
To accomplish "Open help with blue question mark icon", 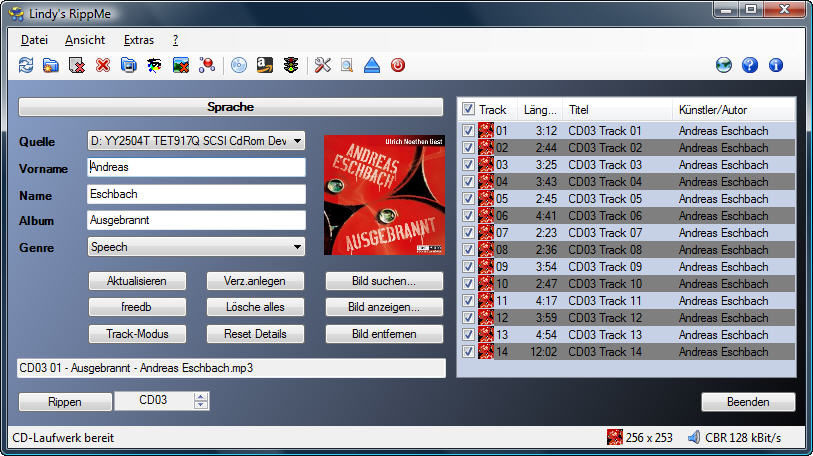I will (x=750, y=66).
